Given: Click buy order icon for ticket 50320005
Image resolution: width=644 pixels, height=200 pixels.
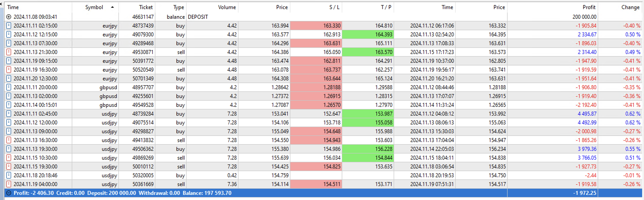Looking at the screenshot, I should (x=9, y=175).
